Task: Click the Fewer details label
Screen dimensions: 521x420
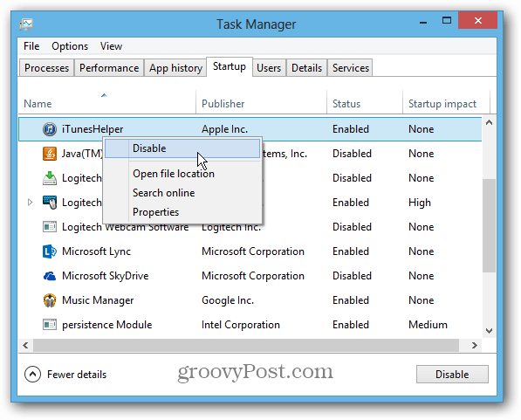Action: click(77, 375)
